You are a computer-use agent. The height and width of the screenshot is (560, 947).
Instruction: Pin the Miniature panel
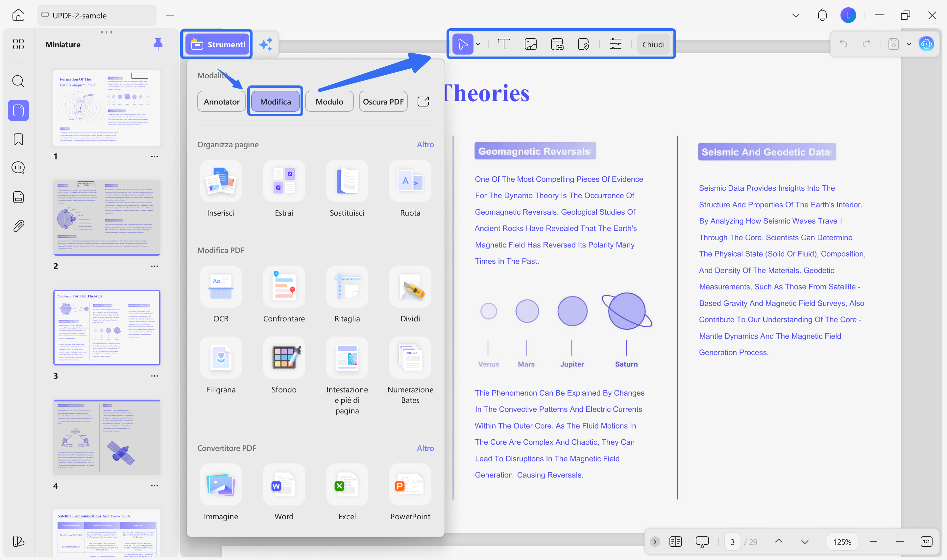(x=158, y=44)
